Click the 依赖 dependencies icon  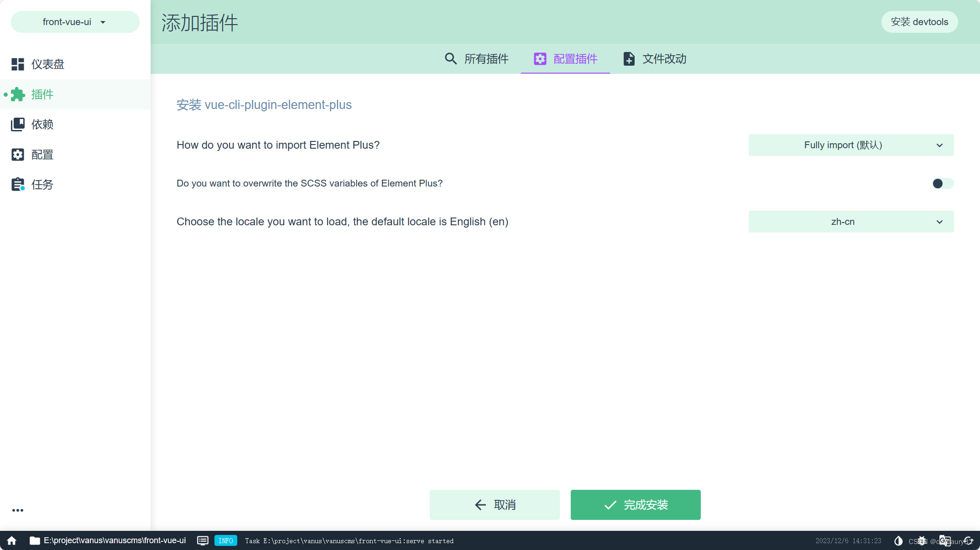(18, 125)
